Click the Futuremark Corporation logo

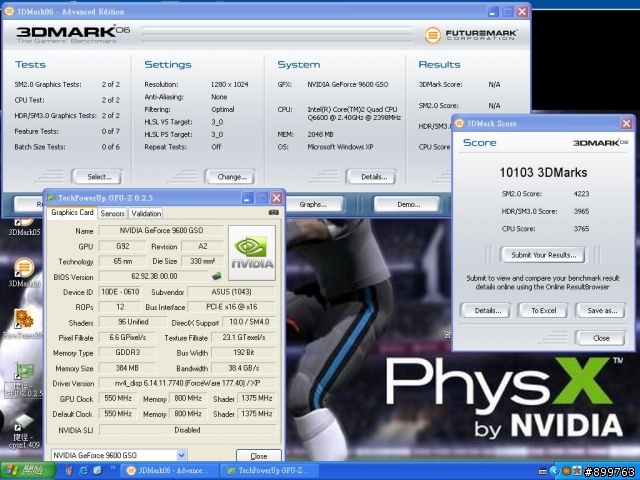[x=471, y=35]
